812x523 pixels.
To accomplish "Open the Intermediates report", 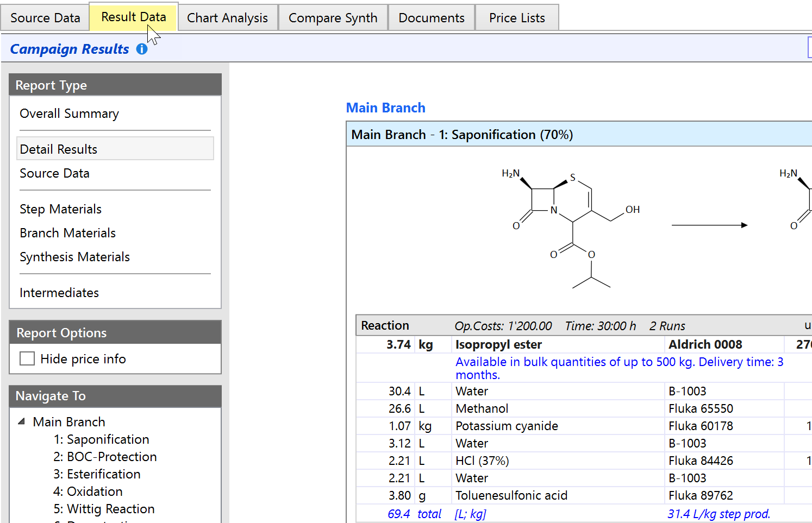I will coord(59,293).
